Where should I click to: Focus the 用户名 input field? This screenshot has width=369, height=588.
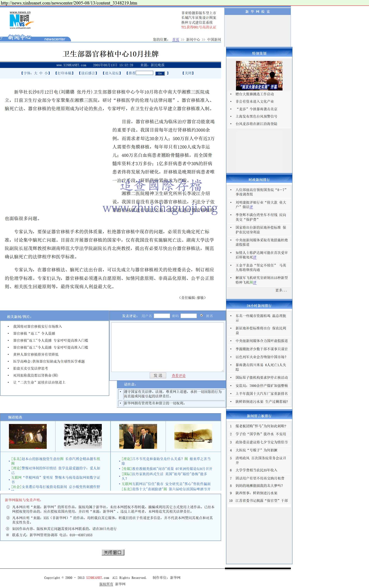(162, 316)
